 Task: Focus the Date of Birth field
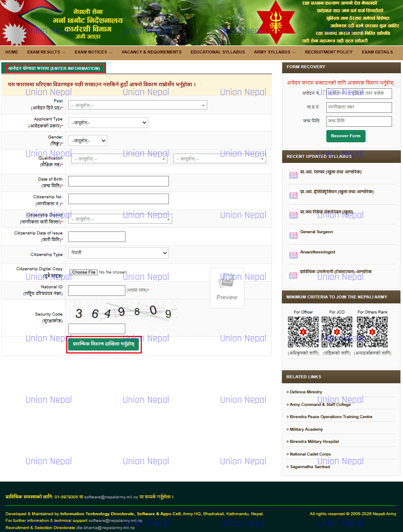click(x=118, y=181)
